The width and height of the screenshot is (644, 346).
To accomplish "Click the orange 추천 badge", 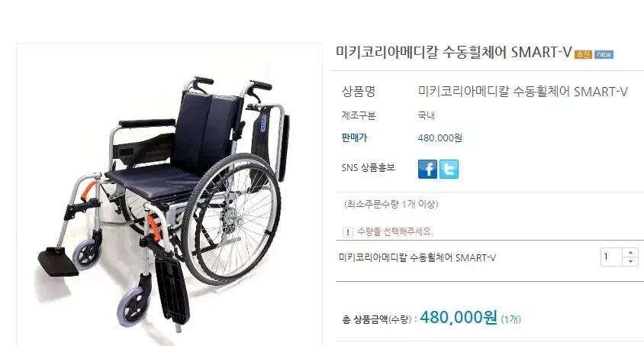I will tap(583, 54).
